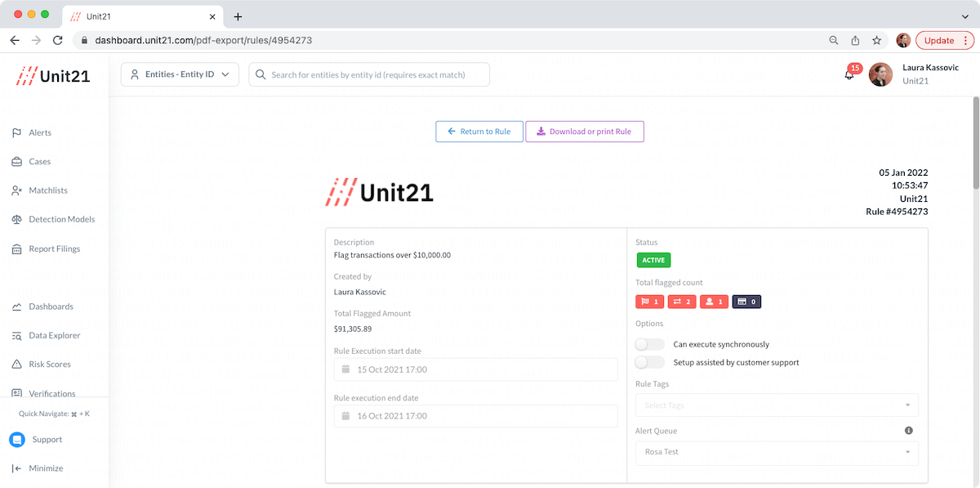This screenshot has height=488, width=980.
Task: Click the ACTIVE status badge
Action: pos(653,261)
